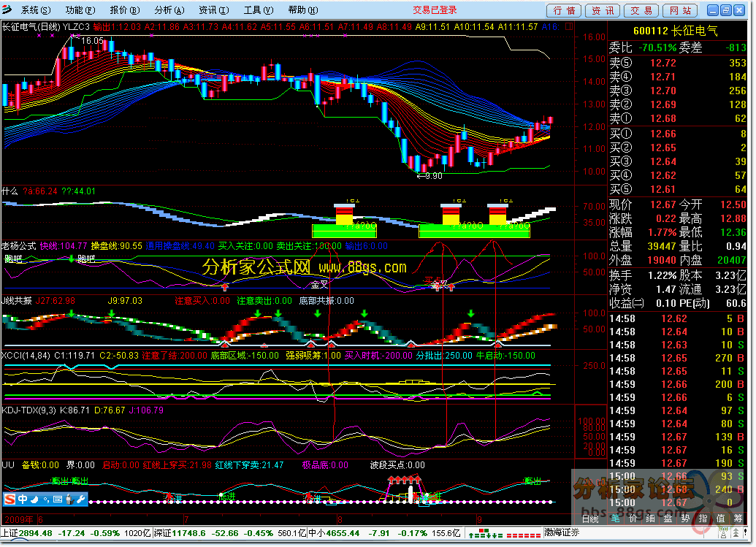Viewport: 756px width, 547px height.
Task: Click the stock title 600112 长征电气
Action: 676,31
